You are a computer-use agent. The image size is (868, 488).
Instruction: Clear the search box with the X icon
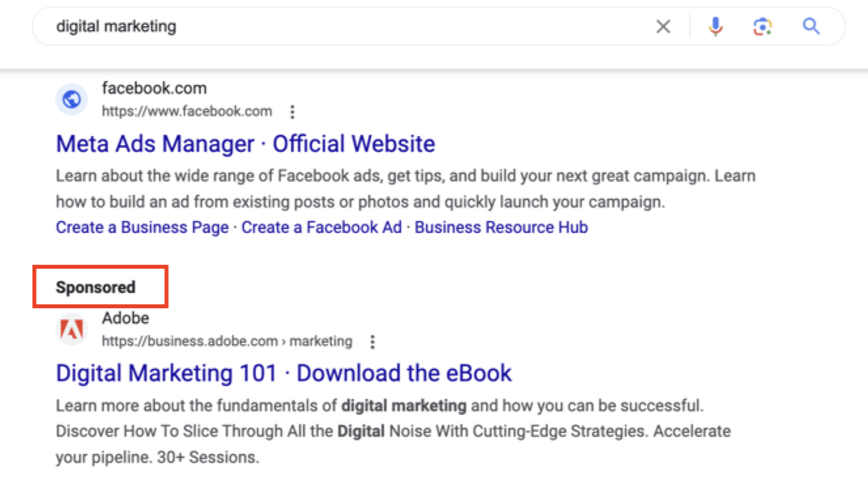pyautogui.click(x=663, y=26)
